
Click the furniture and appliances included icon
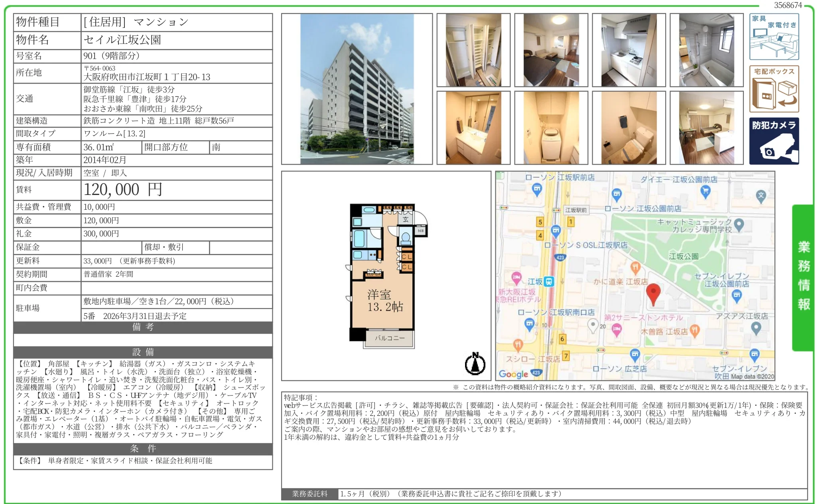774,37
